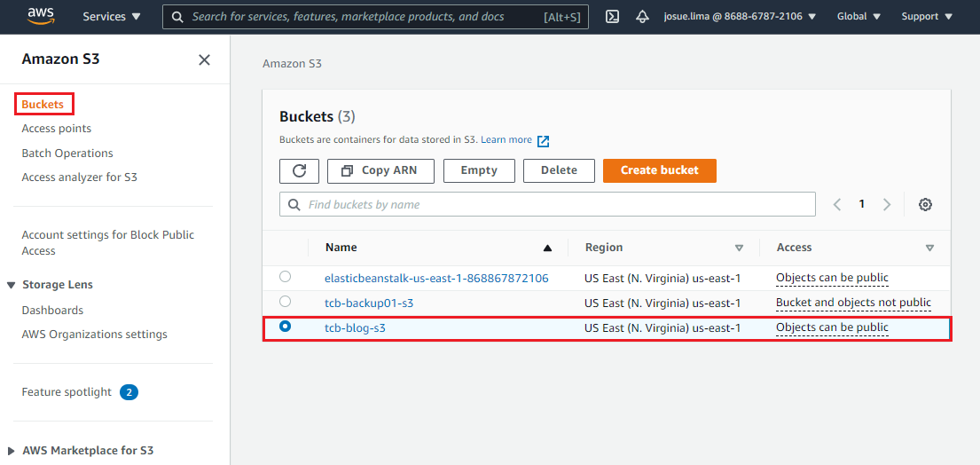The height and width of the screenshot is (465, 980).
Task: Collapse the Storage Lens section
Action: (x=12, y=285)
